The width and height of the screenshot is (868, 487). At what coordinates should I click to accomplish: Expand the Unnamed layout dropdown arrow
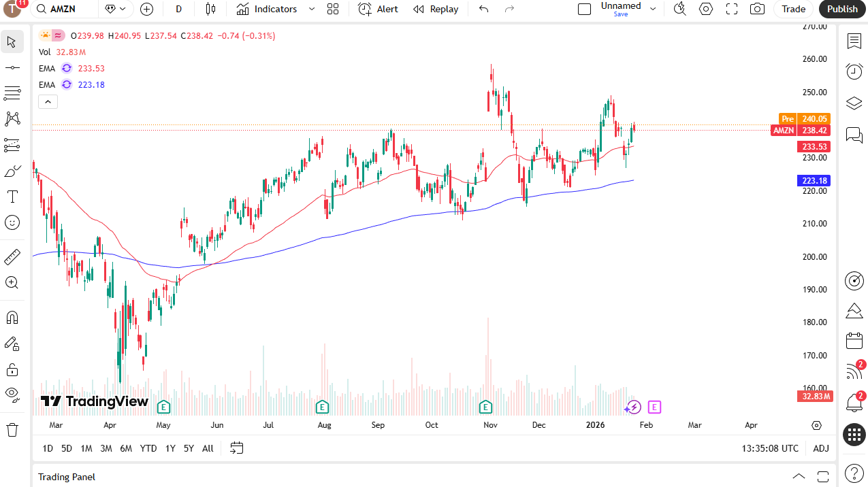pos(652,9)
